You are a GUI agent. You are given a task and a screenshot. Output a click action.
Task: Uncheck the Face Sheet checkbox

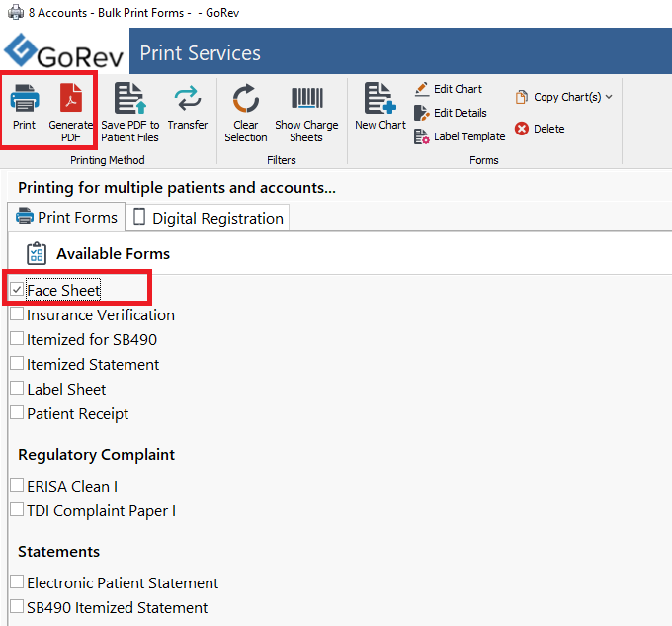[x=17, y=290]
